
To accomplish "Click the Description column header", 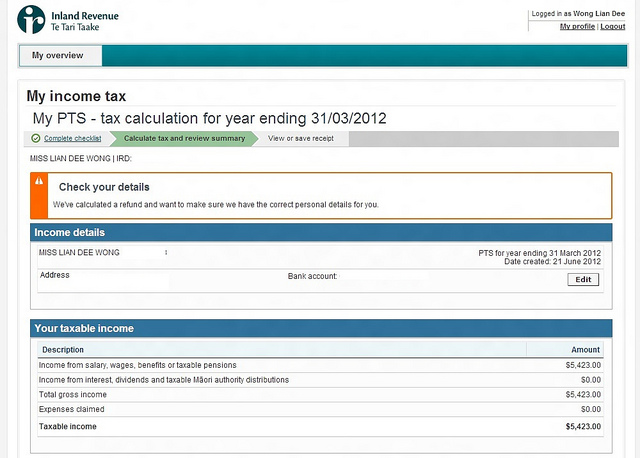I will [x=63, y=350].
